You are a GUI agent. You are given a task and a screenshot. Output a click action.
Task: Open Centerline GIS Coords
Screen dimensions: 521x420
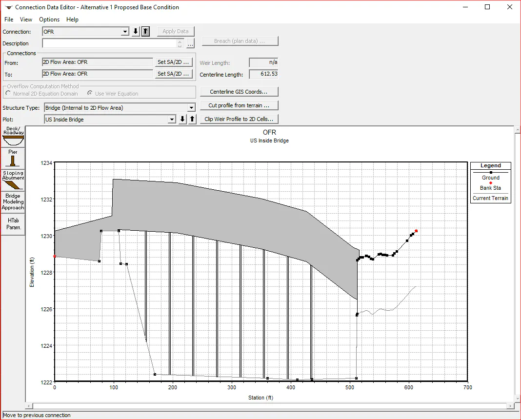click(x=239, y=92)
